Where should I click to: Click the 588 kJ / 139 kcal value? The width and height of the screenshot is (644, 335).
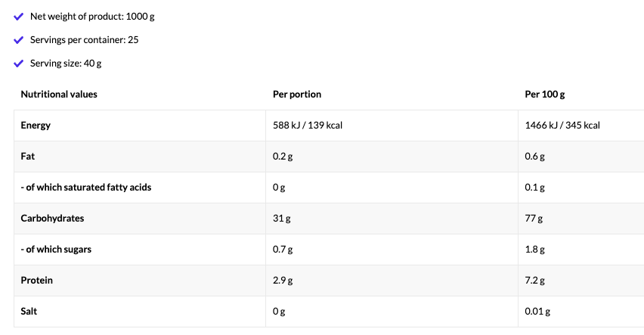(308, 126)
